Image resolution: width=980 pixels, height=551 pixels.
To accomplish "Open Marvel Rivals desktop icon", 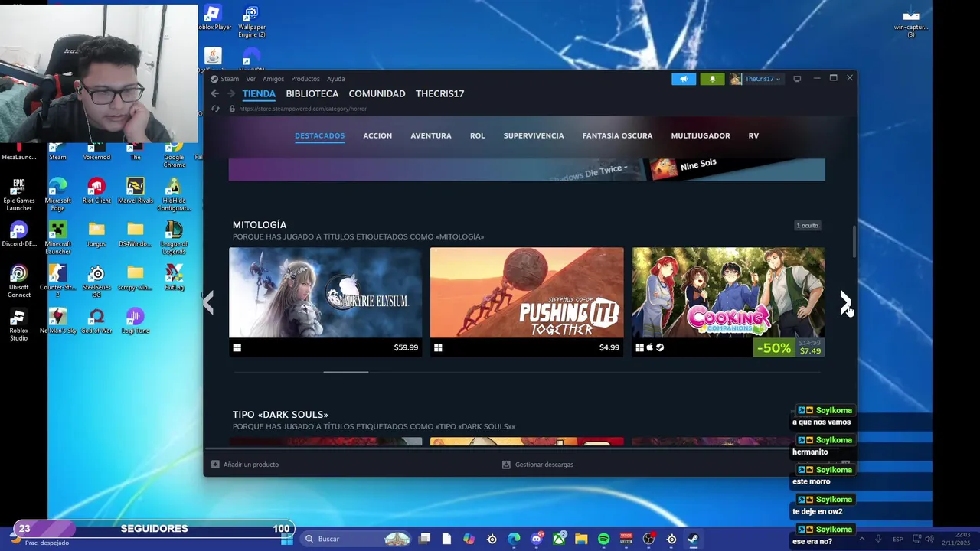I will pyautogui.click(x=136, y=191).
